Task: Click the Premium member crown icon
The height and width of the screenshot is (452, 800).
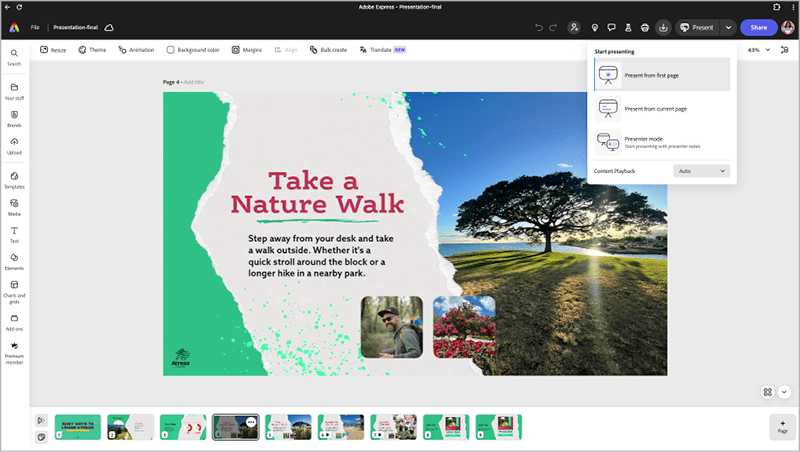Action: pos(14,346)
